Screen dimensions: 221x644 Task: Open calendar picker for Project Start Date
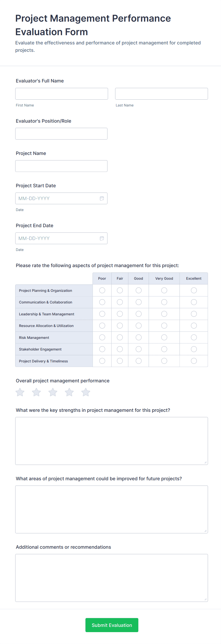[x=102, y=198]
